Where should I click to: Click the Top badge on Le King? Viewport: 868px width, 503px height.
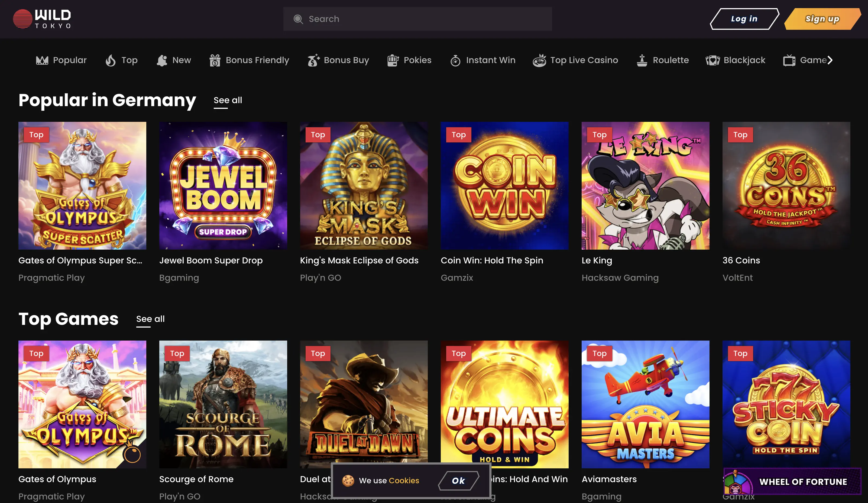[599, 135]
